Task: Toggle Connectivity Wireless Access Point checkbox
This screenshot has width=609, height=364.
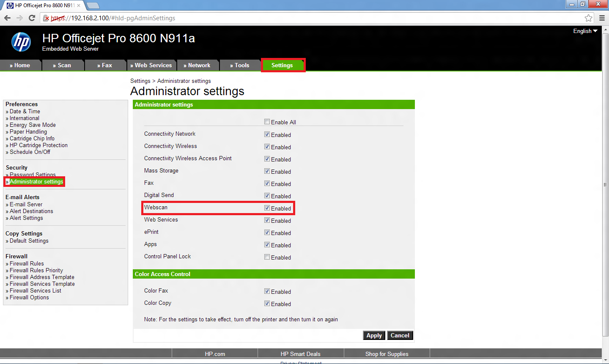Action: [267, 159]
